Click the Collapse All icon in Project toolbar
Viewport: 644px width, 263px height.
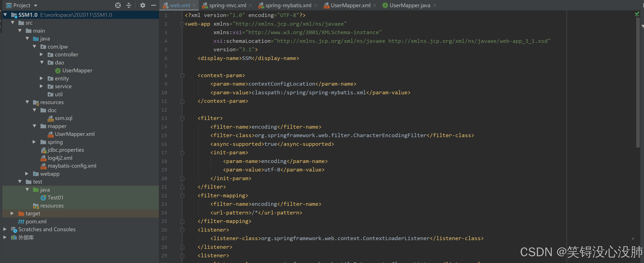(x=129, y=5)
